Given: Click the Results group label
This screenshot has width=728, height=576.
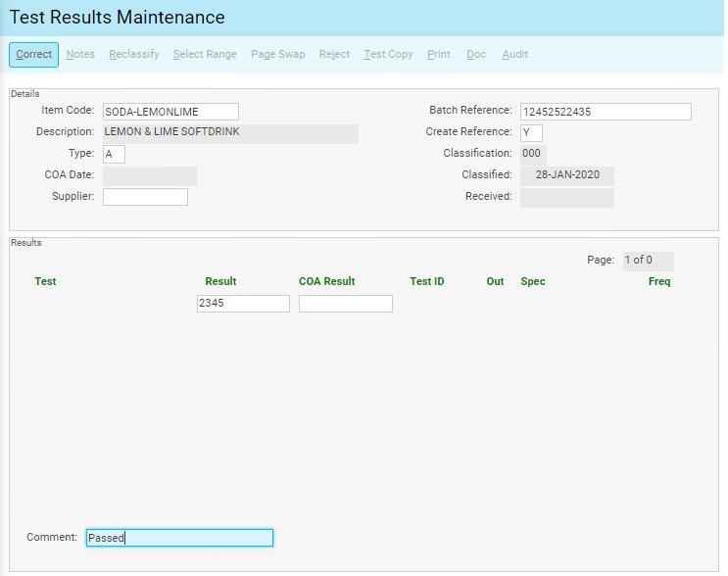Looking at the screenshot, I should tap(26, 243).
